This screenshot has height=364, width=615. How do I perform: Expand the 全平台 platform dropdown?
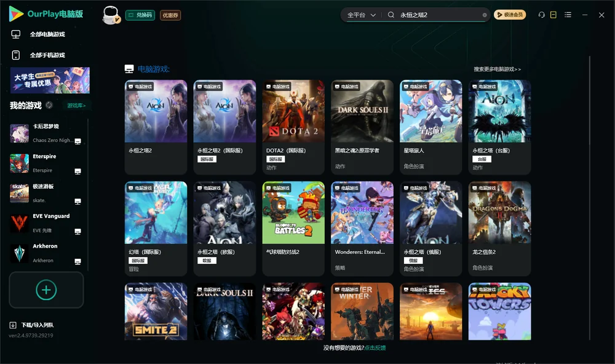coord(361,15)
